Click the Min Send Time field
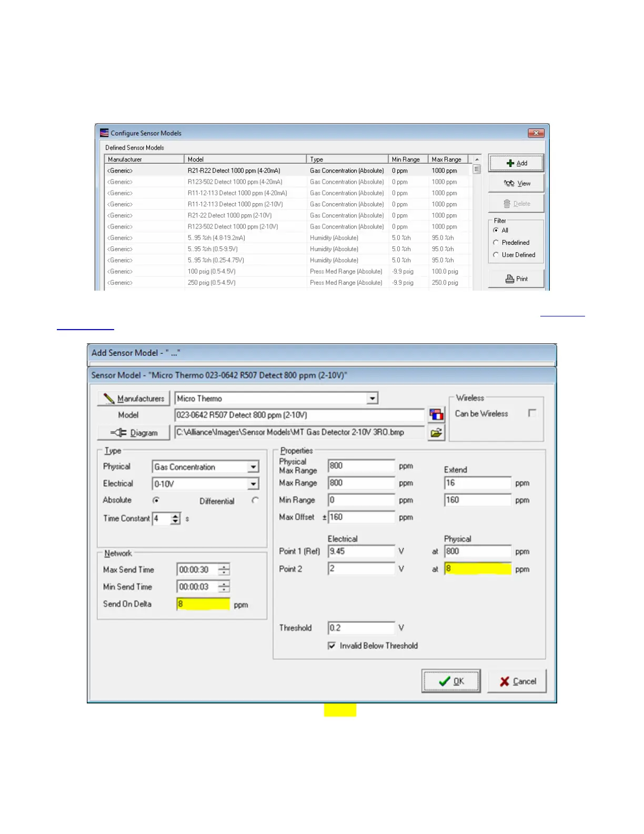Viewport: 644px width, 834px height. (197, 587)
